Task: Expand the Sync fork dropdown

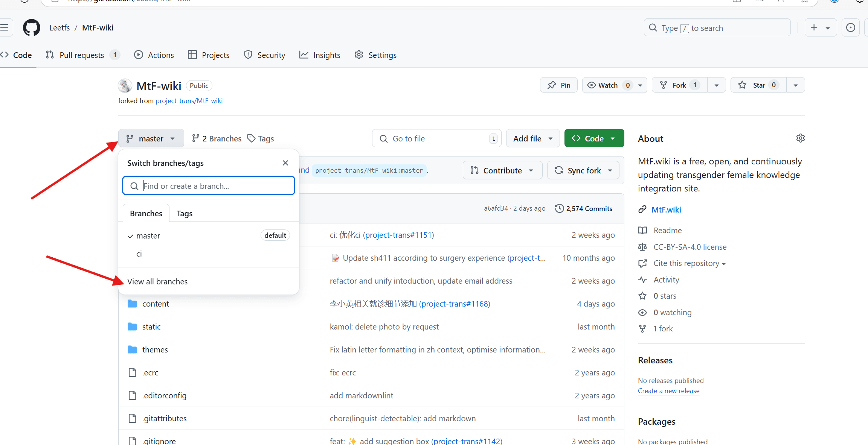Action: pyautogui.click(x=583, y=170)
